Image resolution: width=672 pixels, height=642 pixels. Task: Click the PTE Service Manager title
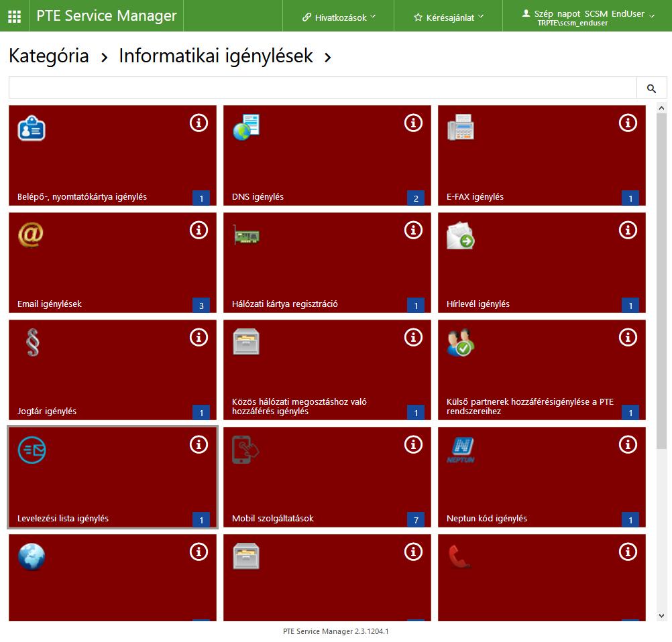pos(106,16)
